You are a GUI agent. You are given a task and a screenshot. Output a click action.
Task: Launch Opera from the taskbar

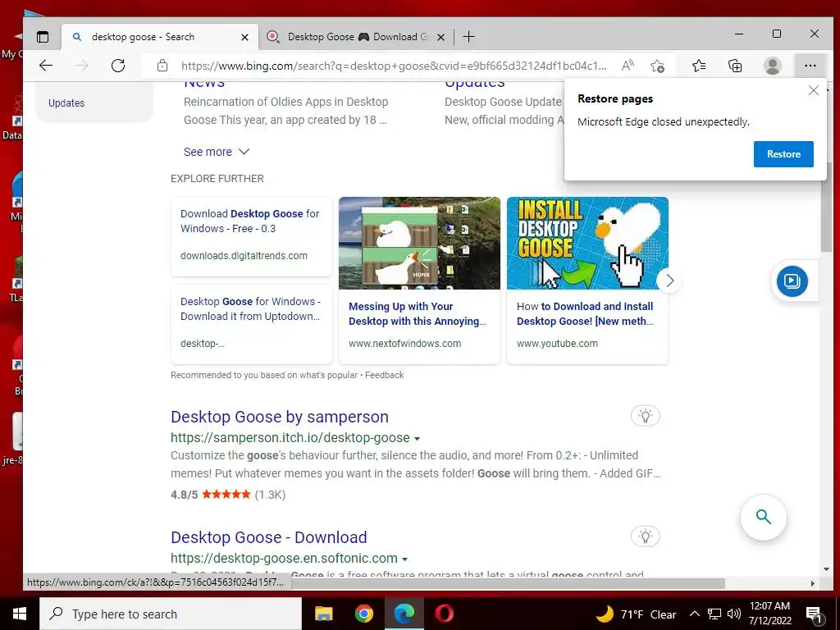[x=444, y=614]
